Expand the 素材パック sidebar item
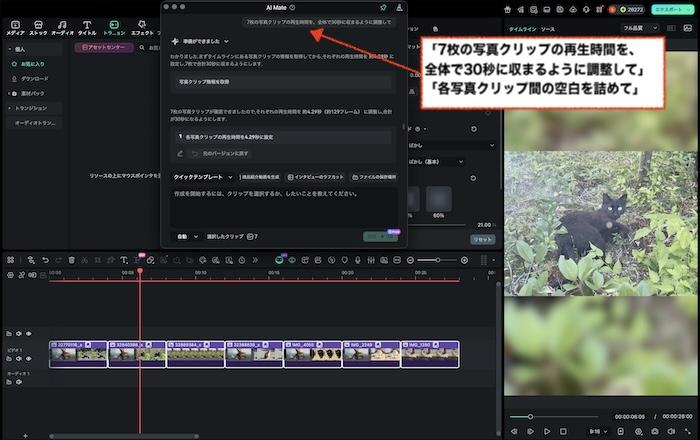Screen dimensions: 700x440 (x=28, y=93)
